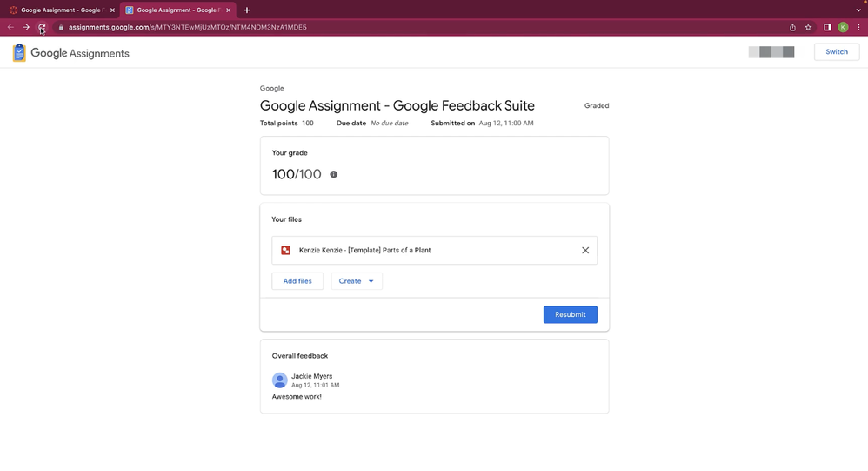Click the 'Overall feedback' heading

point(299,356)
